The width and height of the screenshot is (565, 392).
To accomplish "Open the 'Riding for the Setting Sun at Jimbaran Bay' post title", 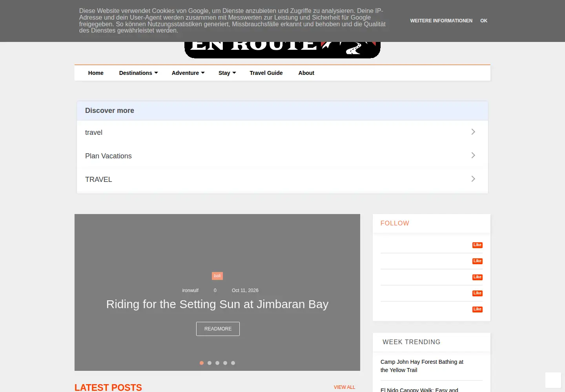I will tap(217, 304).
